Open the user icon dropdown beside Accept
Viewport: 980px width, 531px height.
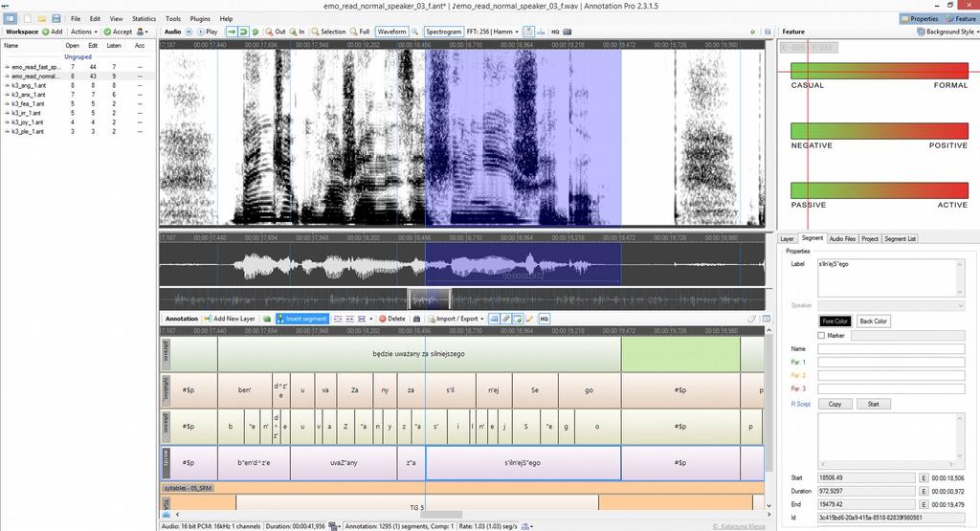click(142, 32)
